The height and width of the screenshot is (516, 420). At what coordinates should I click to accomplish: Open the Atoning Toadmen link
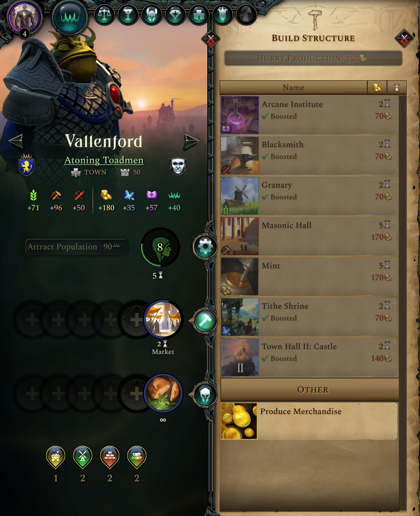click(104, 160)
